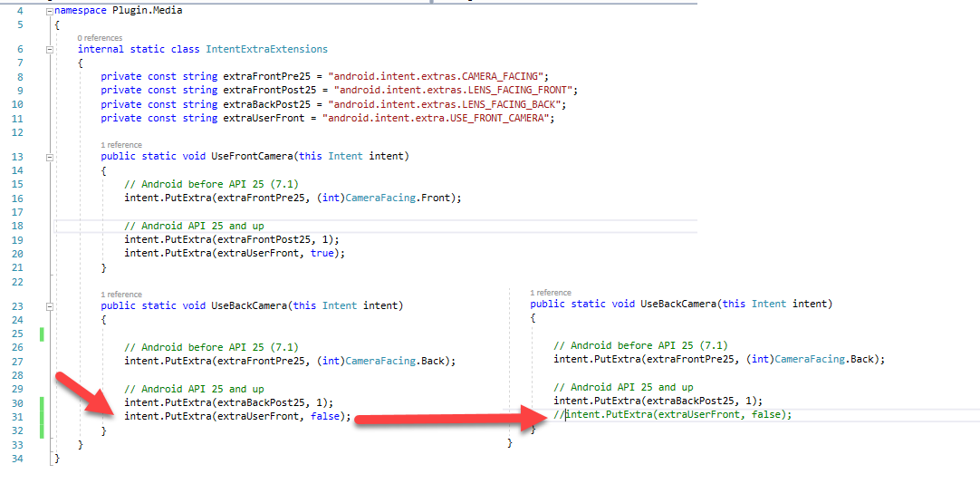
Task: Open "1 reference" CodeLens above line 23
Action: 121,295
